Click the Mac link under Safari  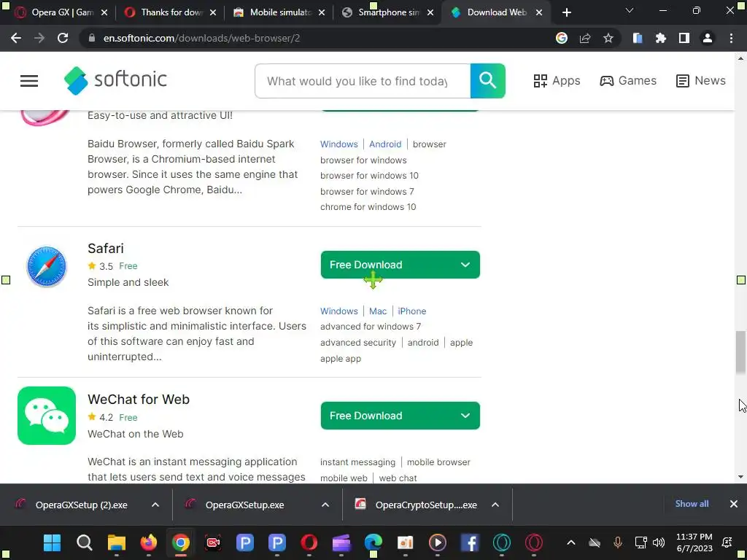pos(378,311)
